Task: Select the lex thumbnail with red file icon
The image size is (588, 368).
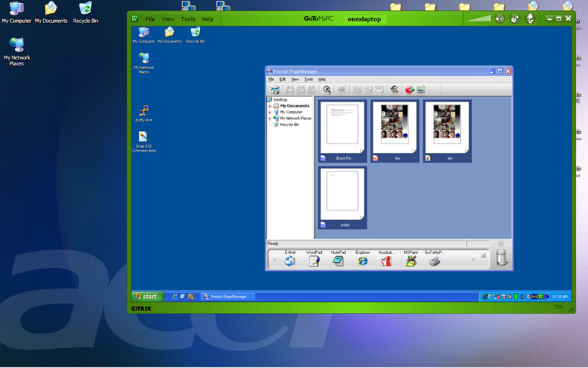Action: (395, 131)
